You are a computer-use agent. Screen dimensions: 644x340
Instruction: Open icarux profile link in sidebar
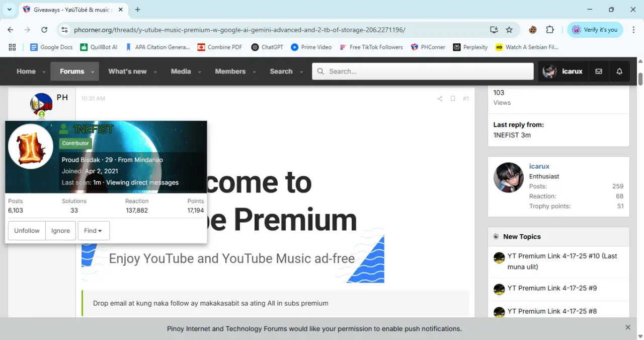pos(539,166)
